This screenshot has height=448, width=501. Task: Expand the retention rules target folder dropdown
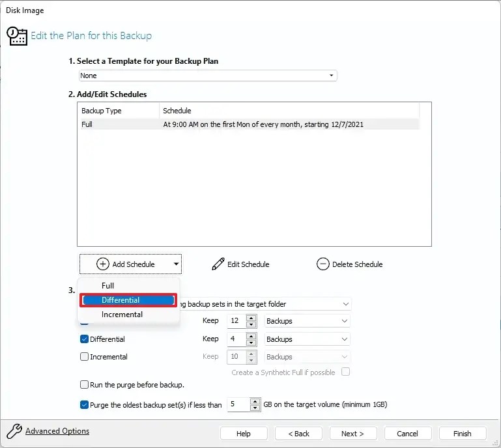click(345, 304)
